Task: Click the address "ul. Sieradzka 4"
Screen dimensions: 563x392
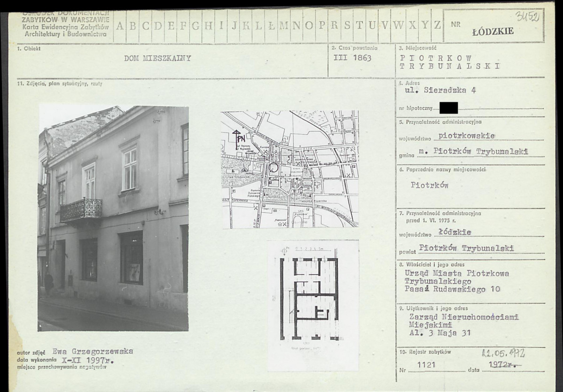Action: pyautogui.click(x=440, y=91)
